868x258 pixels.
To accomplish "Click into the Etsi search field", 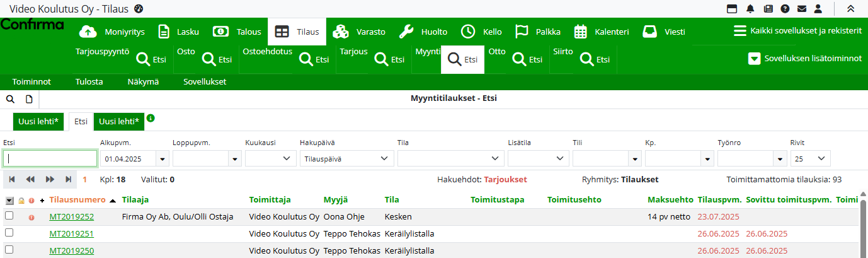I will (x=50, y=159).
